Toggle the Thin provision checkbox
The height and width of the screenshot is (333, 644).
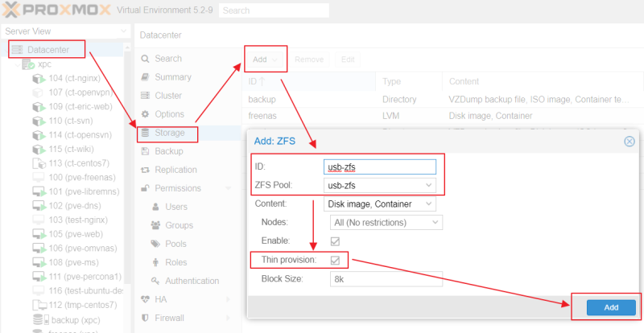[x=335, y=260]
